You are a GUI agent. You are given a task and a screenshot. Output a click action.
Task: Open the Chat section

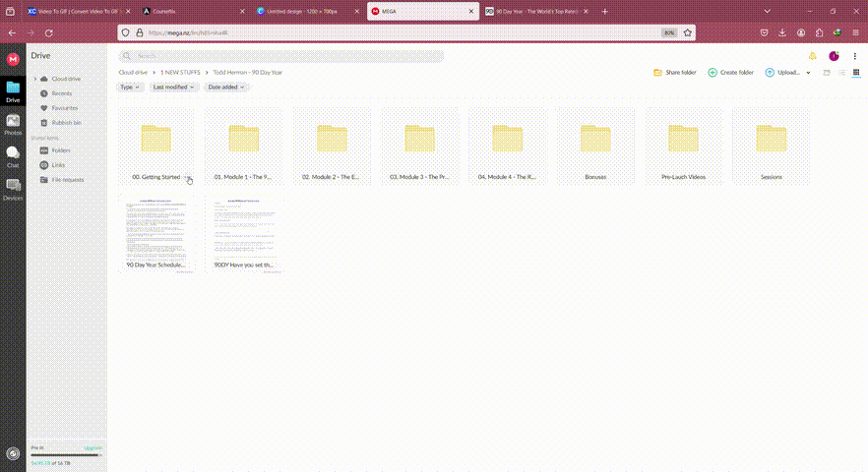point(13,157)
